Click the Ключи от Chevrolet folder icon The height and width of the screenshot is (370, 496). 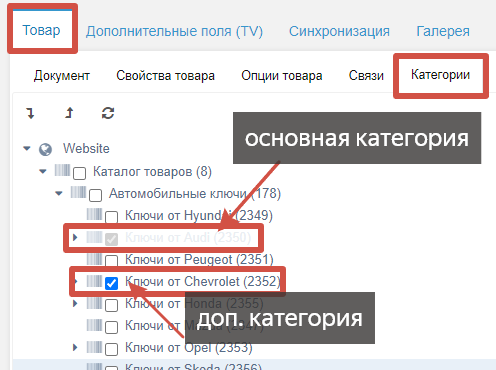[x=94, y=281]
